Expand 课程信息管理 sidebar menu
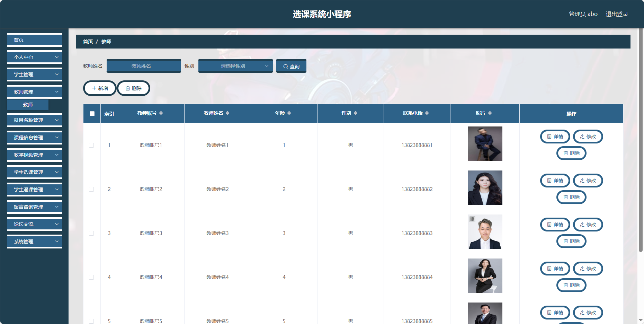The image size is (644, 324). (x=35, y=138)
